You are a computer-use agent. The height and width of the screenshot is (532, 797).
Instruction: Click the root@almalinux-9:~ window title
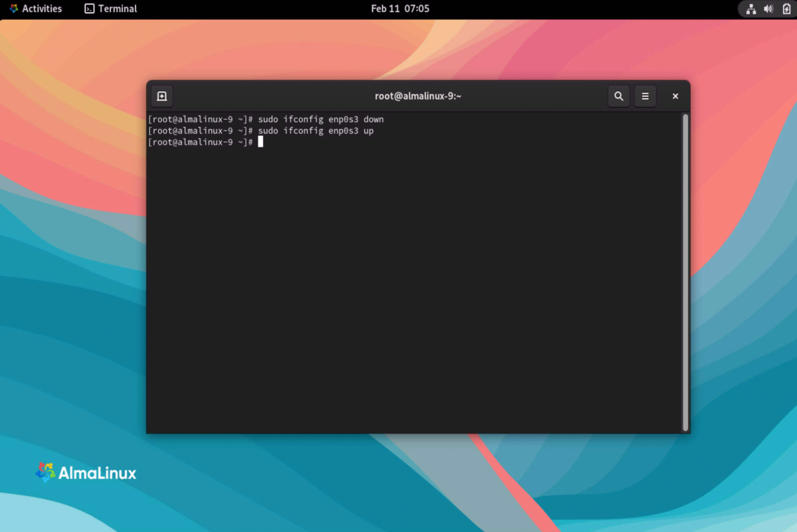pyautogui.click(x=418, y=96)
